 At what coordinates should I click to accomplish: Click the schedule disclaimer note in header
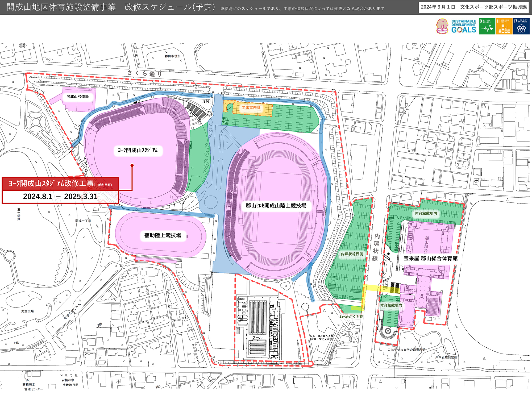(302, 9)
